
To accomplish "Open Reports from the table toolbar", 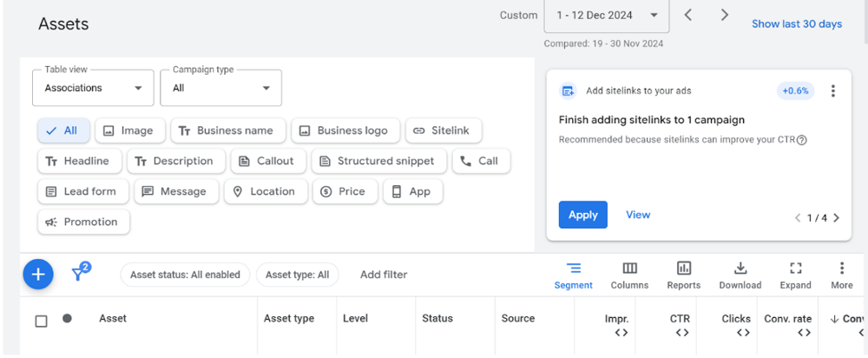I will pos(684,276).
